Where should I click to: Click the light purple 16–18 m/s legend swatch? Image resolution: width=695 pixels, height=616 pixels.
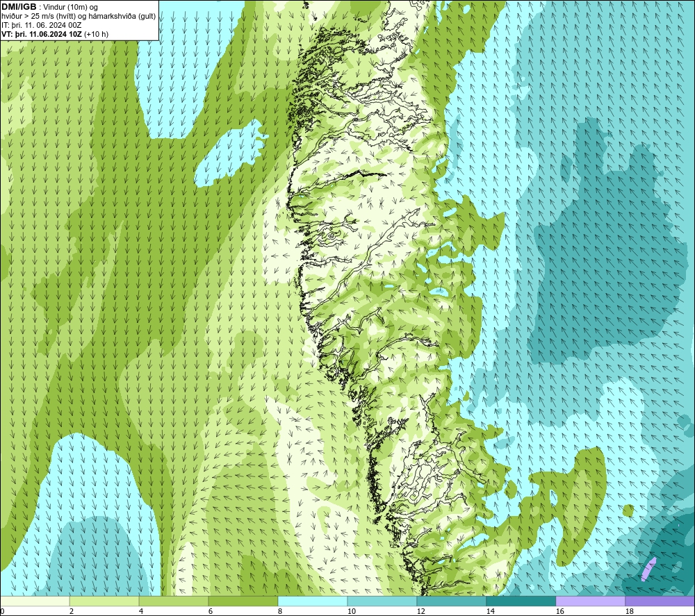click(590, 601)
